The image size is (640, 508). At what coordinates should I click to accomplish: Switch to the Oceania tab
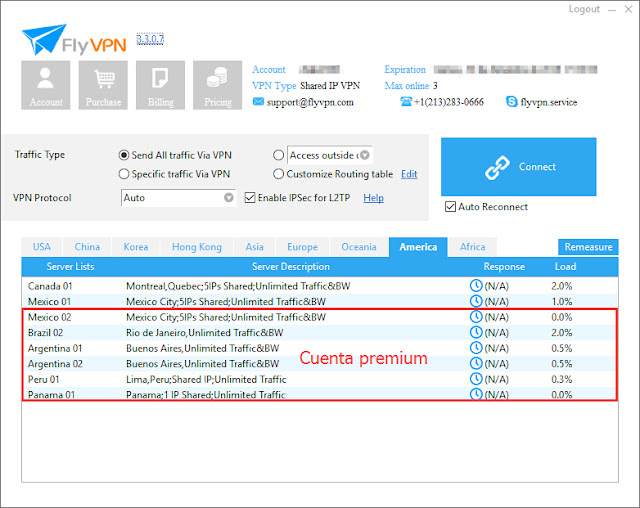(359, 247)
